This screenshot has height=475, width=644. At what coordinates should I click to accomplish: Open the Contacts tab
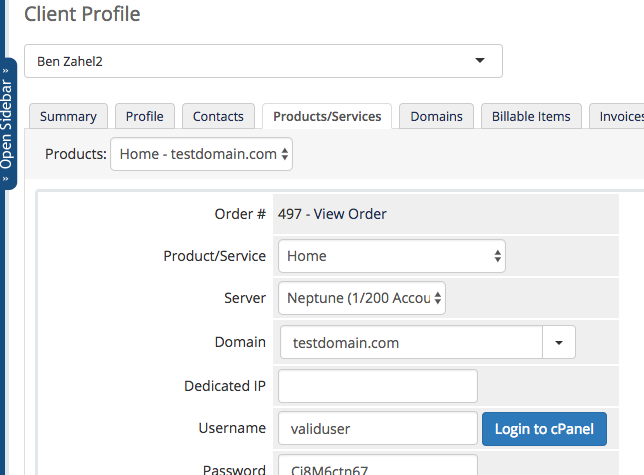tap(218, 117)
